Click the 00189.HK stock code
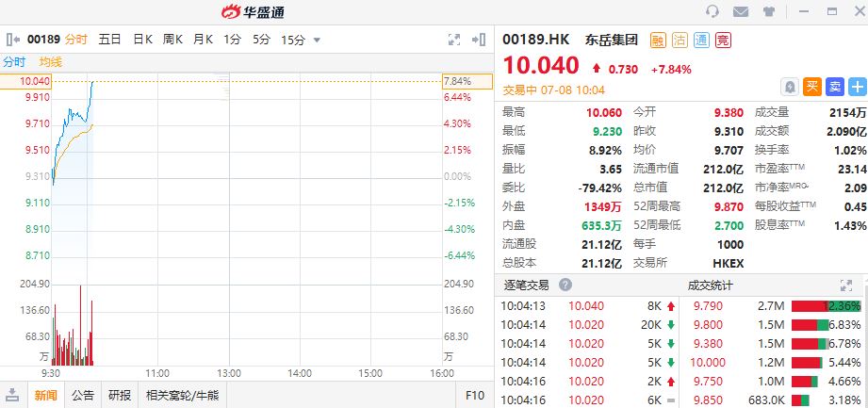The width and height of the screenshot is (868, 408). [x=535, y=40]
